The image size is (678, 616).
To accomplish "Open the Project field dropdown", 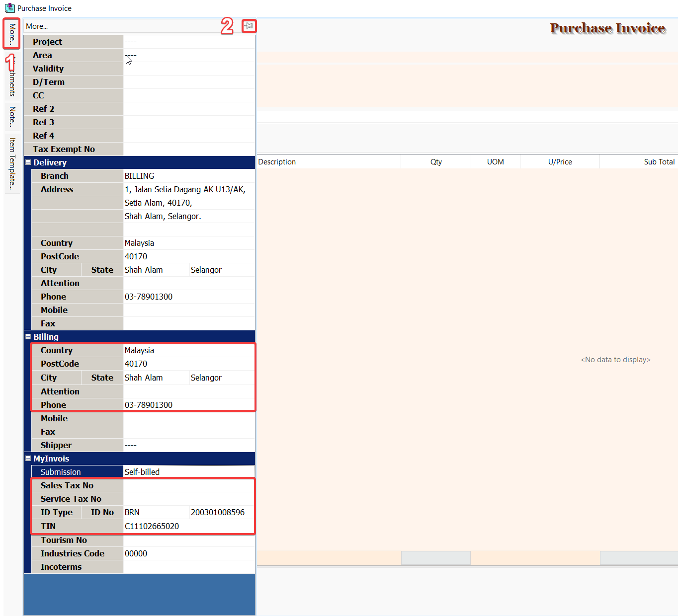I will (189, 42).
